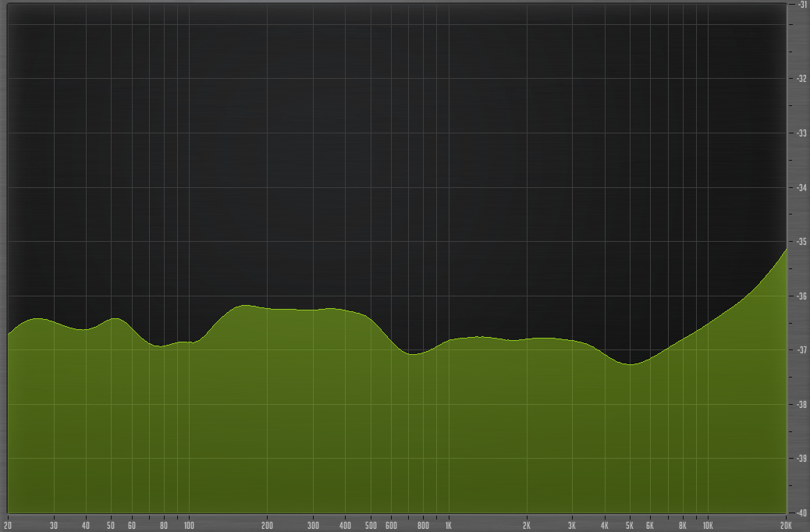This screenshot has height=532, width=810.
Task: Click the spectrum curve dip near 700 Hz
Action: coord(412,354)
